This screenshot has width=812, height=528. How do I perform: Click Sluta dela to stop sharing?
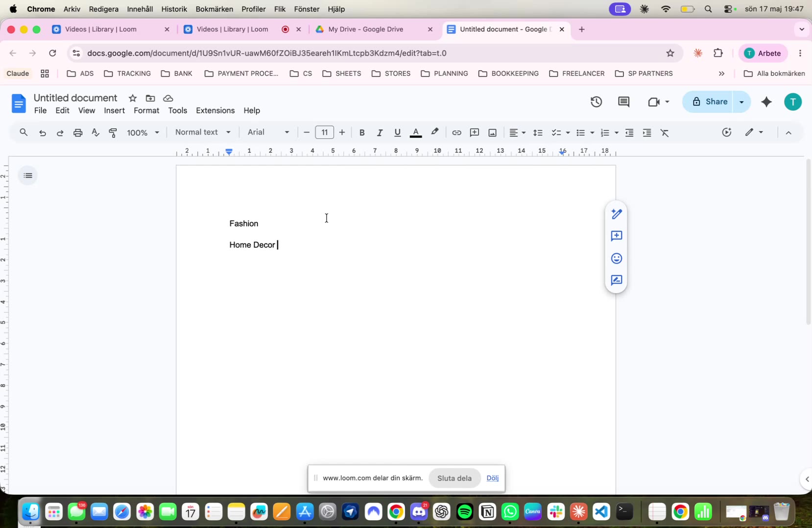tap(454, 478)
